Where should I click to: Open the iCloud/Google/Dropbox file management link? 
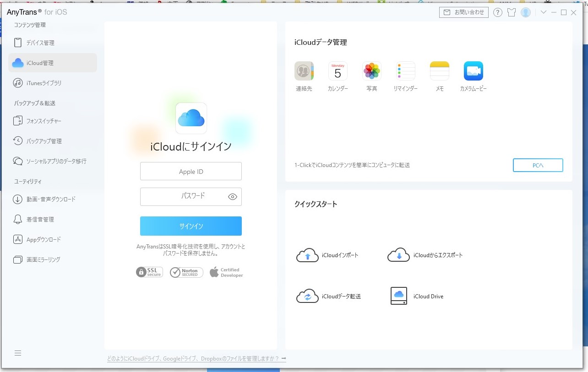(x=196, y=359)
